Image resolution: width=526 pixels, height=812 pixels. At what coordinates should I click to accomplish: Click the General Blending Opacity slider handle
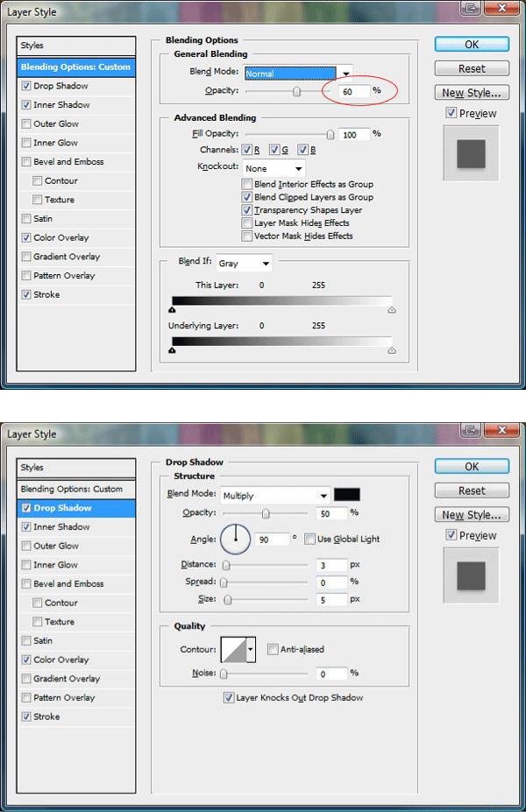pos(296,91)
